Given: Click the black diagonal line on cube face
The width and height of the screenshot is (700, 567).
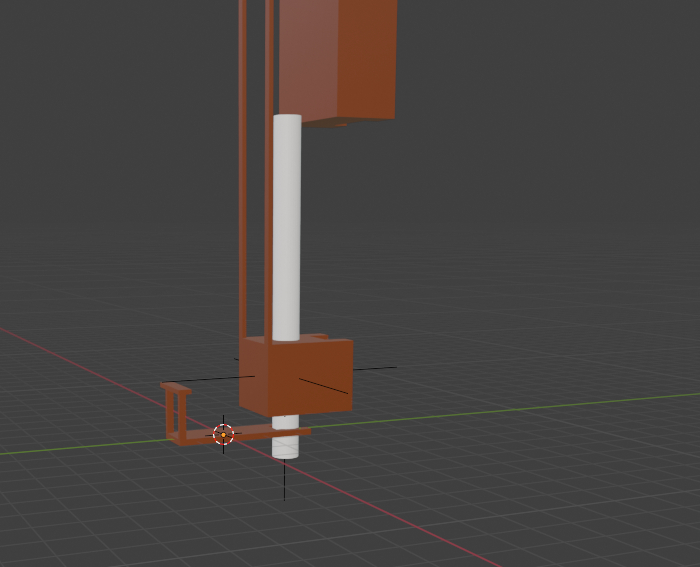Looking at the screenshot, I should point(323,385).
